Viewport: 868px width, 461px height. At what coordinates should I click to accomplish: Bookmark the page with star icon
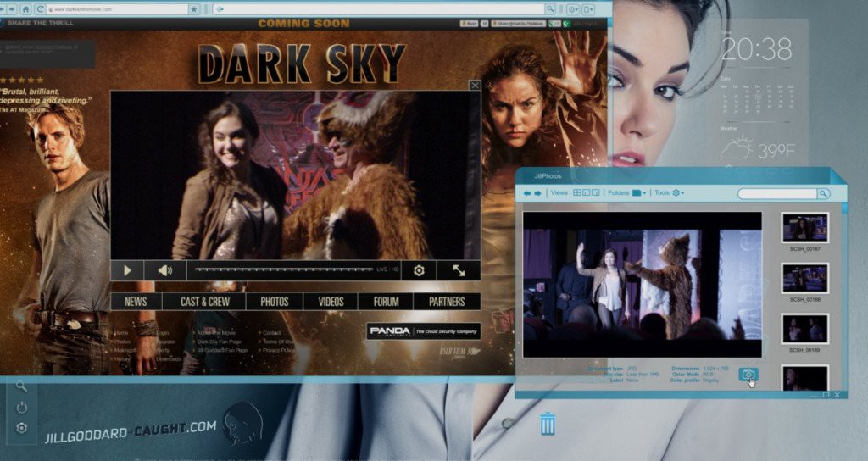point(194,8)
